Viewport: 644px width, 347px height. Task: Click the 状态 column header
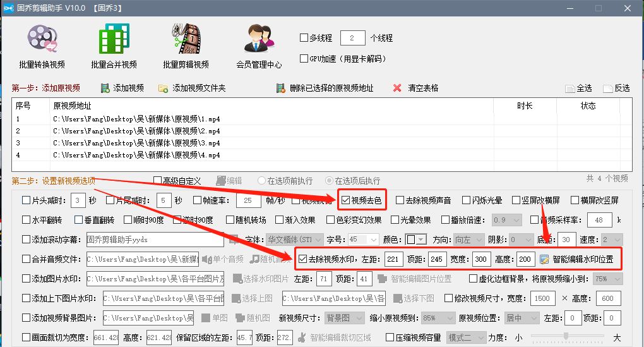click(588, 106)
